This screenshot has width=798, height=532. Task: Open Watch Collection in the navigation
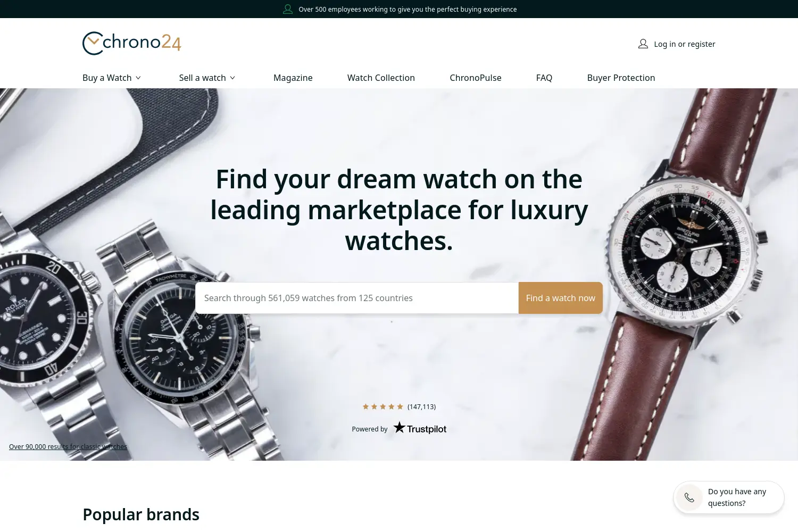381,78
